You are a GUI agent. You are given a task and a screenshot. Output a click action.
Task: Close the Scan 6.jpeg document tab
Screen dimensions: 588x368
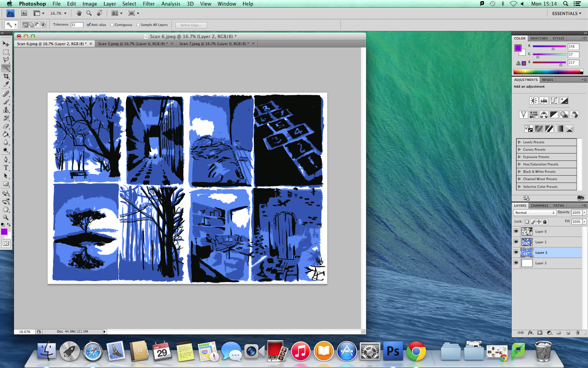coord(91,44)
